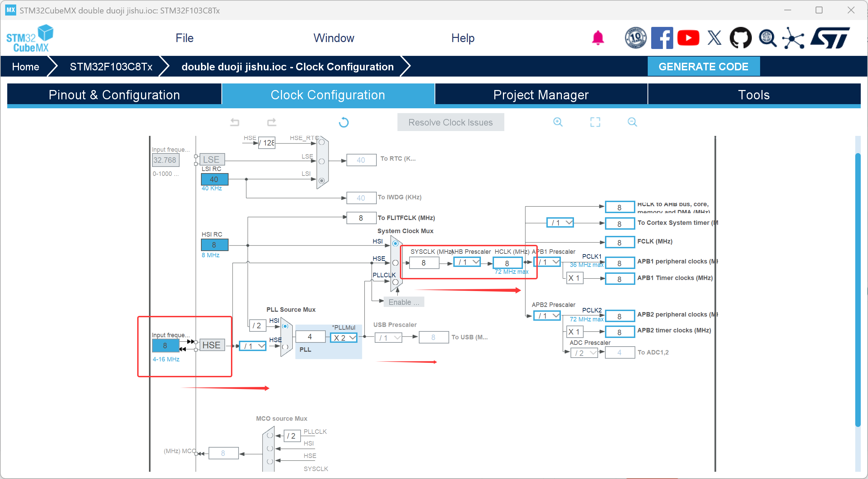Image resolution: width=868 pixels, height=479 pixels.
Task: Open the ST 10 years anniversary badge
Action: click(x=636, y=38)
